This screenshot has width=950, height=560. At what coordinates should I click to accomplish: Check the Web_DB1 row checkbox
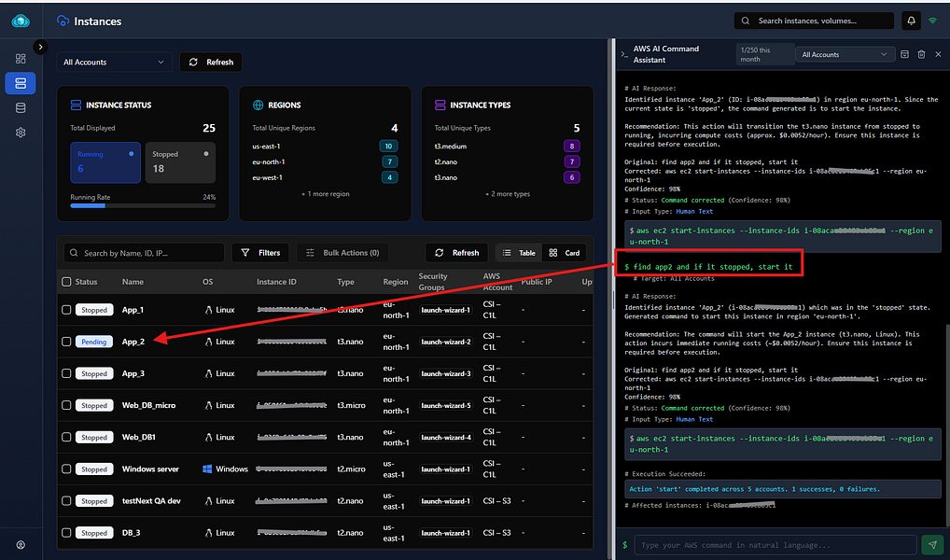click(66, 437)
